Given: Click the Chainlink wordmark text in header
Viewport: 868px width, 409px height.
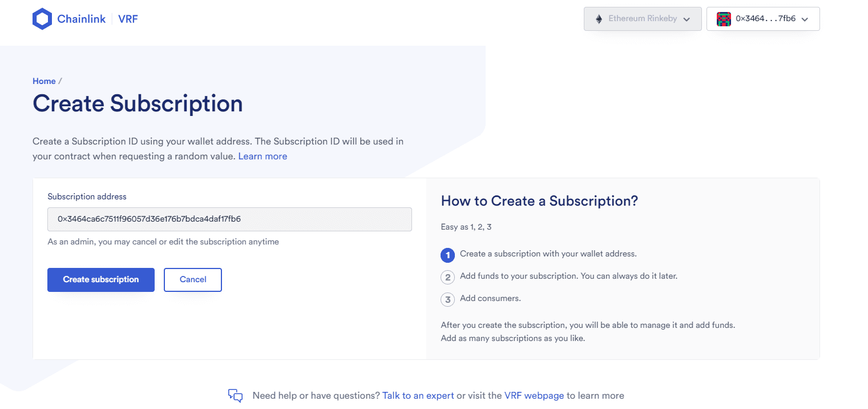Looking at the screenshot, I should pos(82,19).
